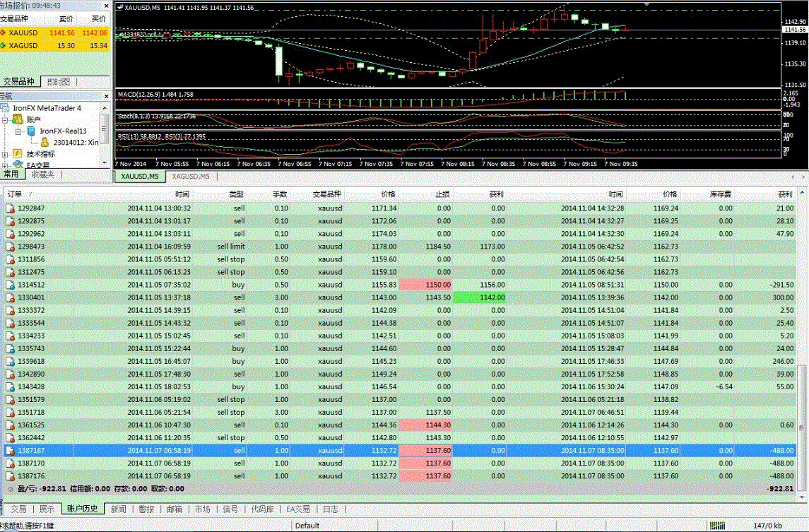The width and height of the screenshot is (809, 532).
Task: Click the 147/0 kb connection status
Action: [767, 526]
